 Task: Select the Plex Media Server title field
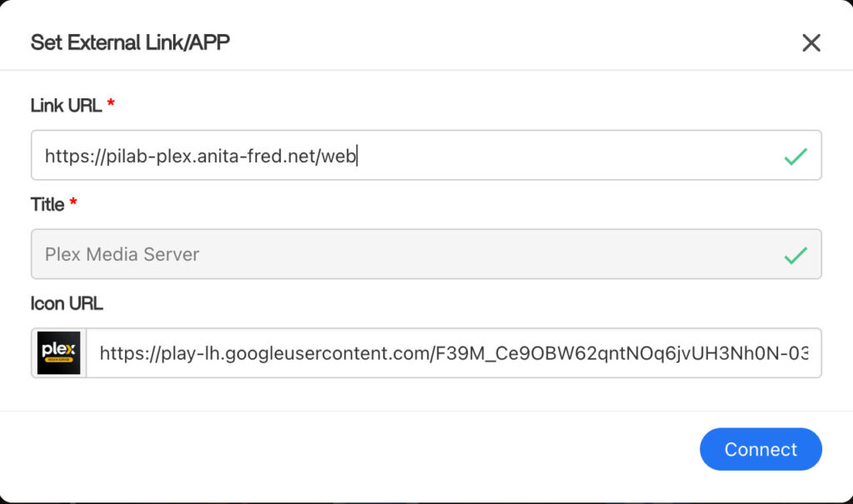[400, 255]
